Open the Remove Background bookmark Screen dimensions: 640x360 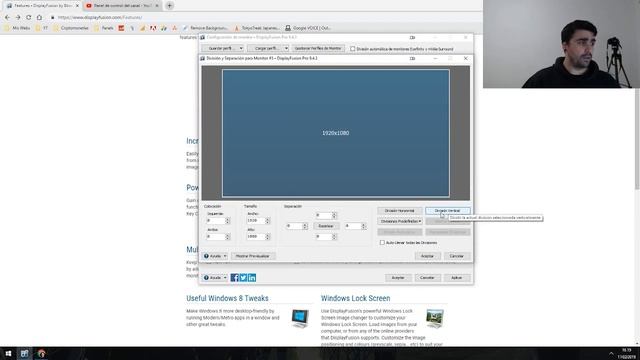(x=205, y=28)
